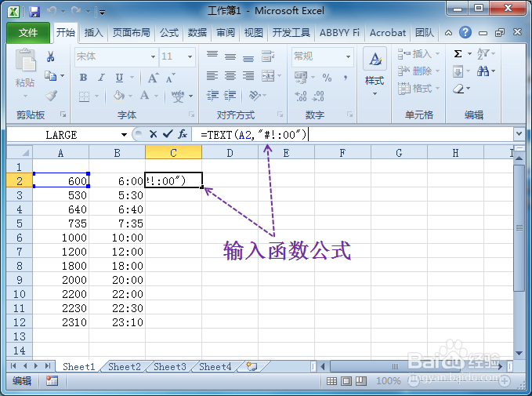Screen dimensions: 532x396
Task: Click the zoom out minus button
Action: pyautogui.click(x=413, y=381)
